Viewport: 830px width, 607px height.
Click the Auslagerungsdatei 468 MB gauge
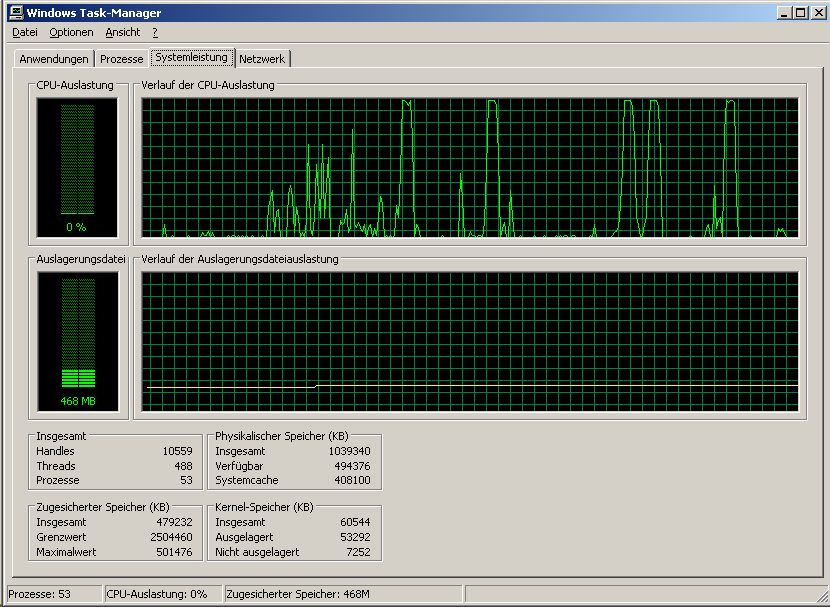77,341
